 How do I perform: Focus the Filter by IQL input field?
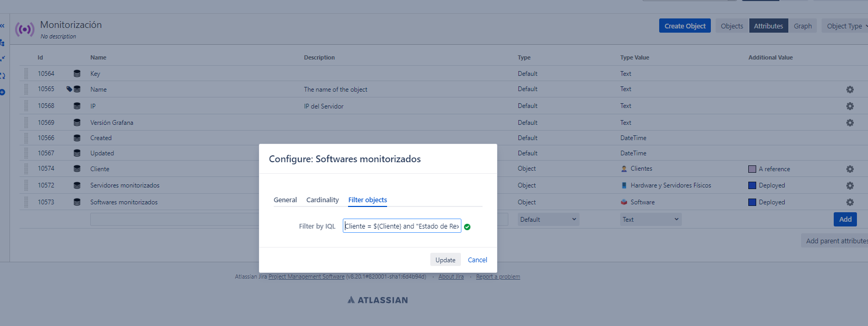(402, 226)
